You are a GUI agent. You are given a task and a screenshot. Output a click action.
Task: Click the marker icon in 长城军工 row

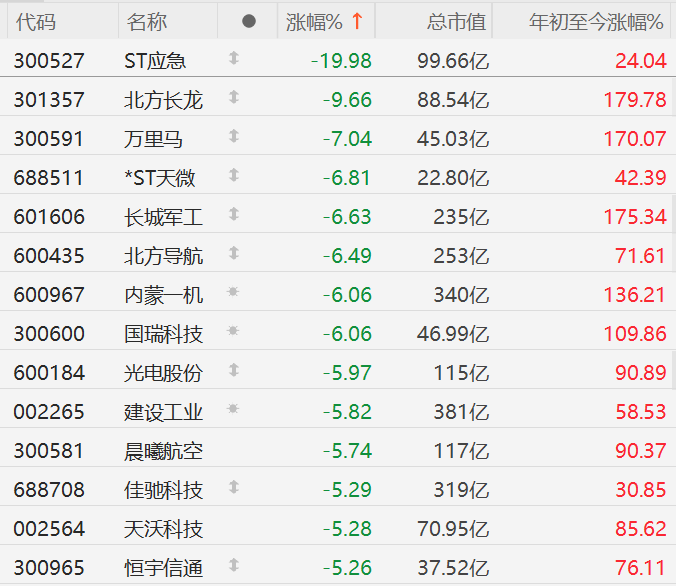click(234, 214)
